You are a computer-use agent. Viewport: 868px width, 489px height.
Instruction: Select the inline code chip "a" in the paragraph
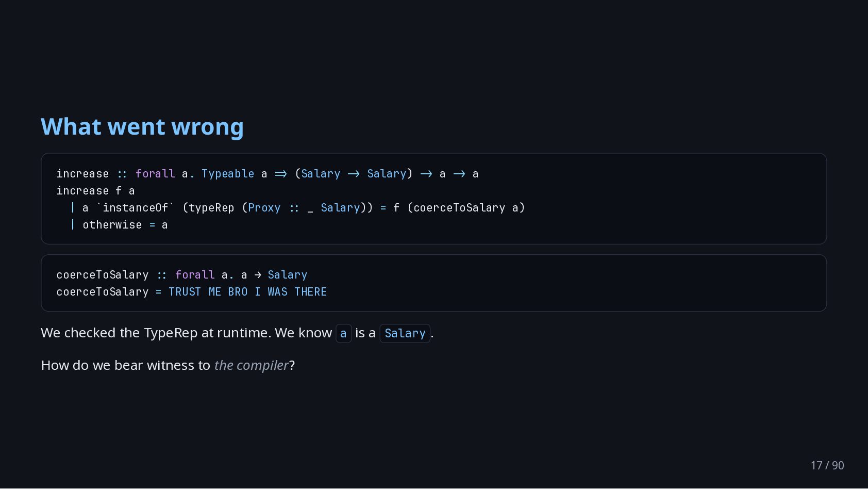click(x=343, y=334)
